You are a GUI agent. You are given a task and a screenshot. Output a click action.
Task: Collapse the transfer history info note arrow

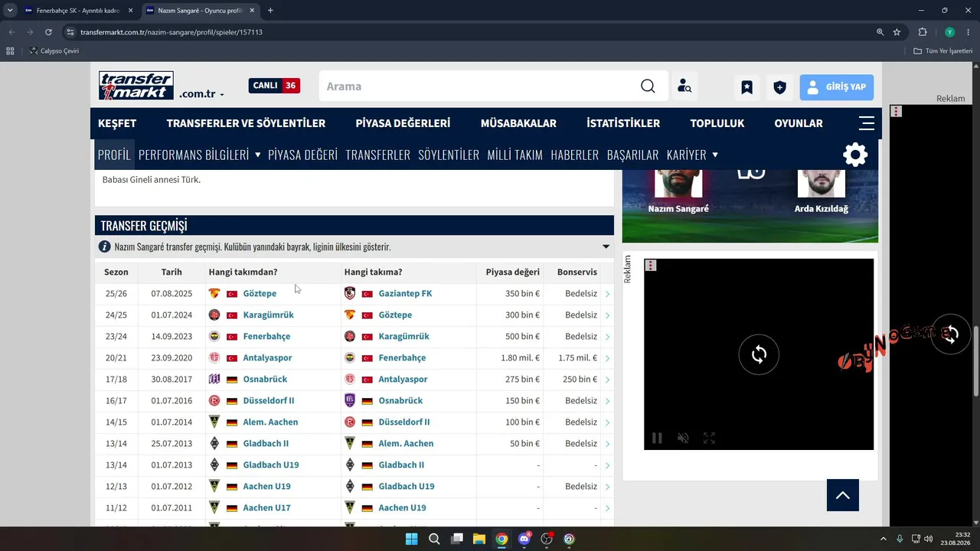coord(606,246)
